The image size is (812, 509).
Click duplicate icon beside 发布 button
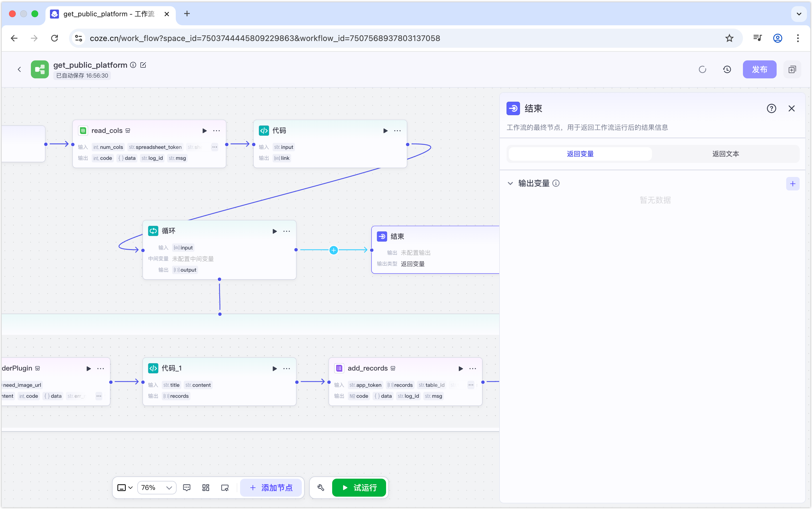792,69
